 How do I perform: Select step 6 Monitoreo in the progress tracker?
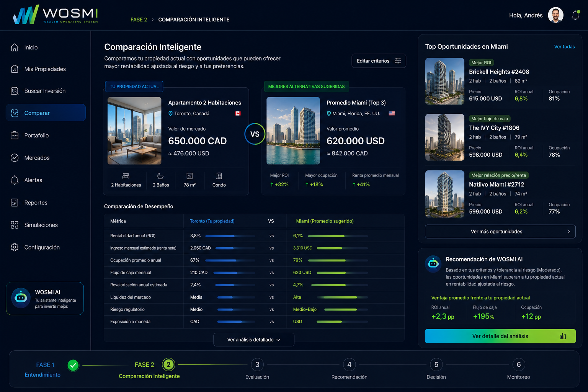point(519,369)
